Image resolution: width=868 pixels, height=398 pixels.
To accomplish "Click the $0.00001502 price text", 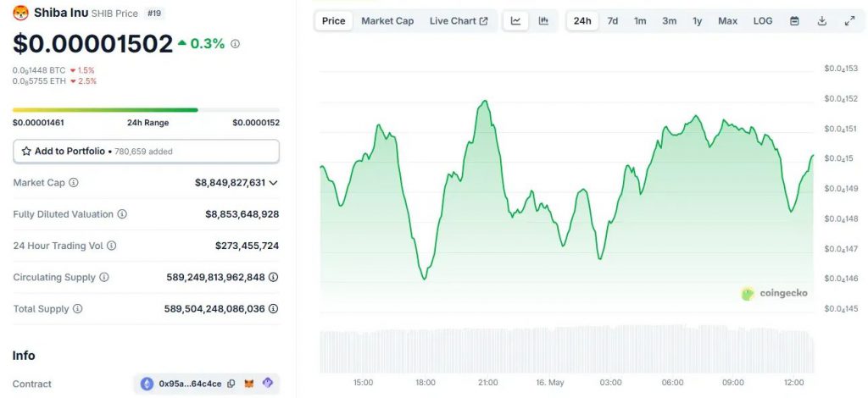I will pyautogui.click(x=93, y=44).
